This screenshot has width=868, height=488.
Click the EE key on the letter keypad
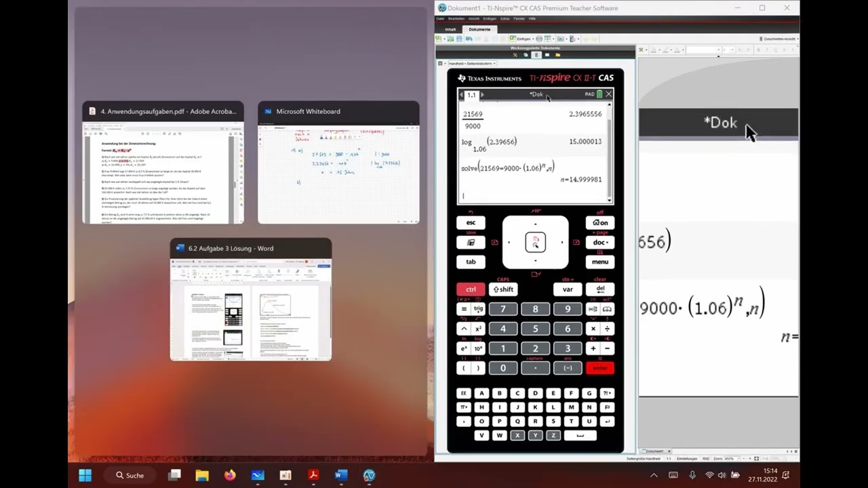(x=464, y=393)
